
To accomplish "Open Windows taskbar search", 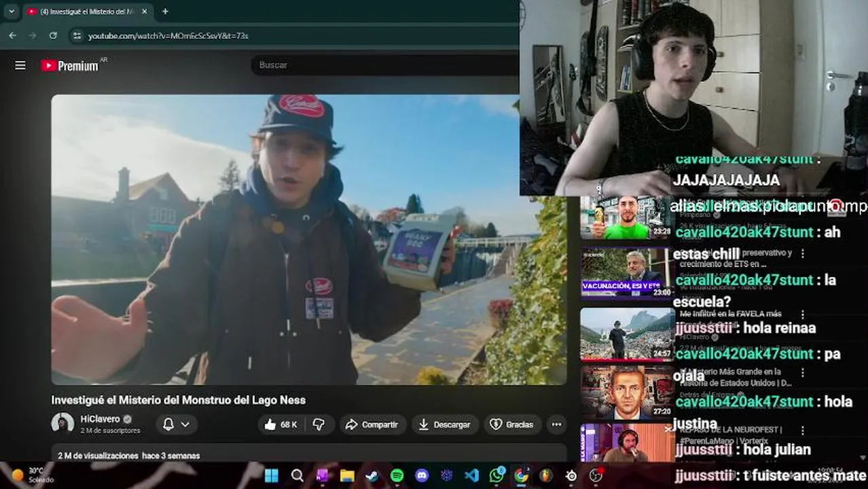I will (297, 475).
